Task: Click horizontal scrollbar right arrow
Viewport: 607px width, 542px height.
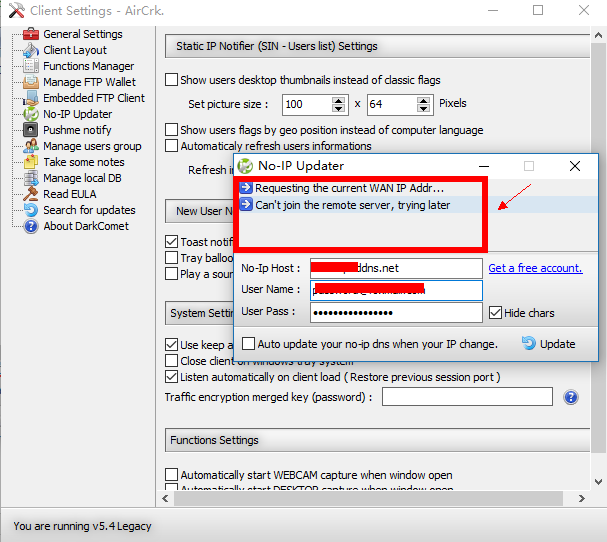Action: [x=582, y=499]
